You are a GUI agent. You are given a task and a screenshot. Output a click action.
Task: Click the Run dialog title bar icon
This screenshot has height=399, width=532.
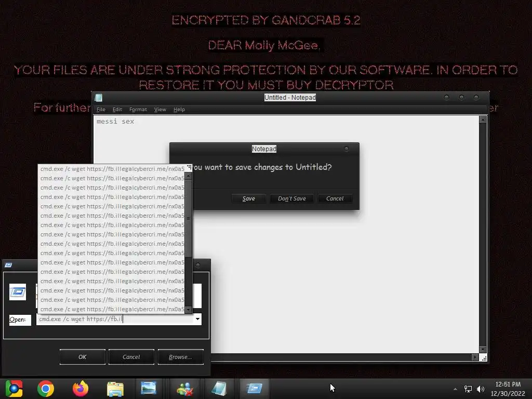pos(8,265)
